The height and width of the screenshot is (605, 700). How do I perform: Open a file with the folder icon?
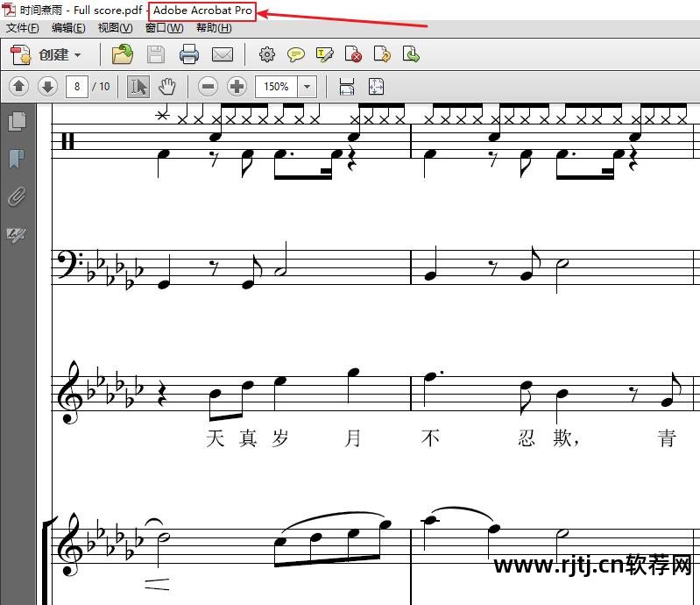click(x=123, y=54)
